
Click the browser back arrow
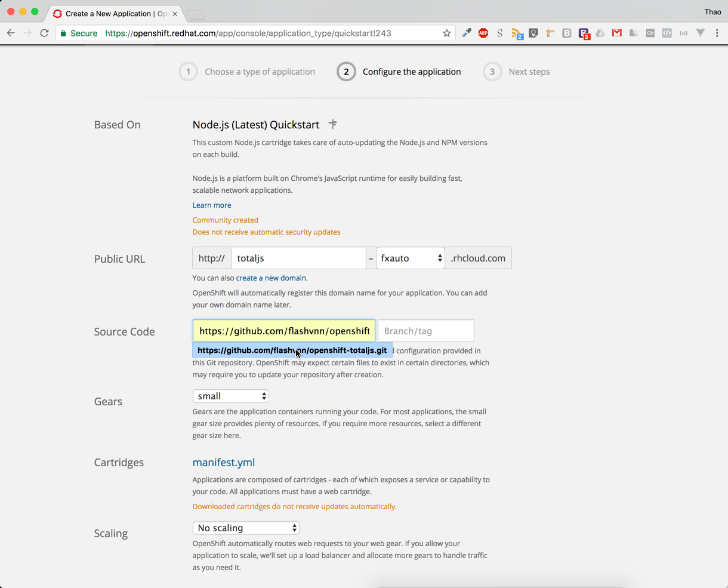[11, 33]
